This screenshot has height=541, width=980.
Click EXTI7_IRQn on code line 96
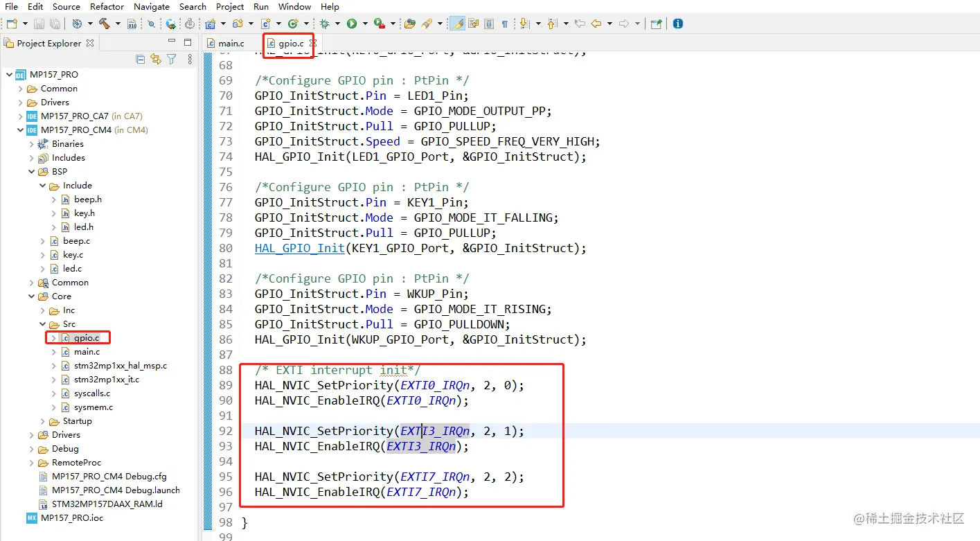tap(422, 492)
